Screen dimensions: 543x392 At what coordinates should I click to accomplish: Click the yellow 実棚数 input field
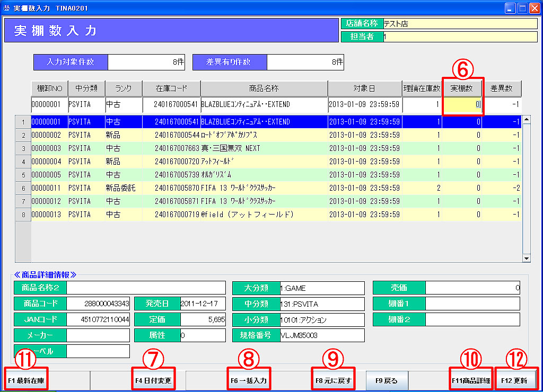point(462,105)
